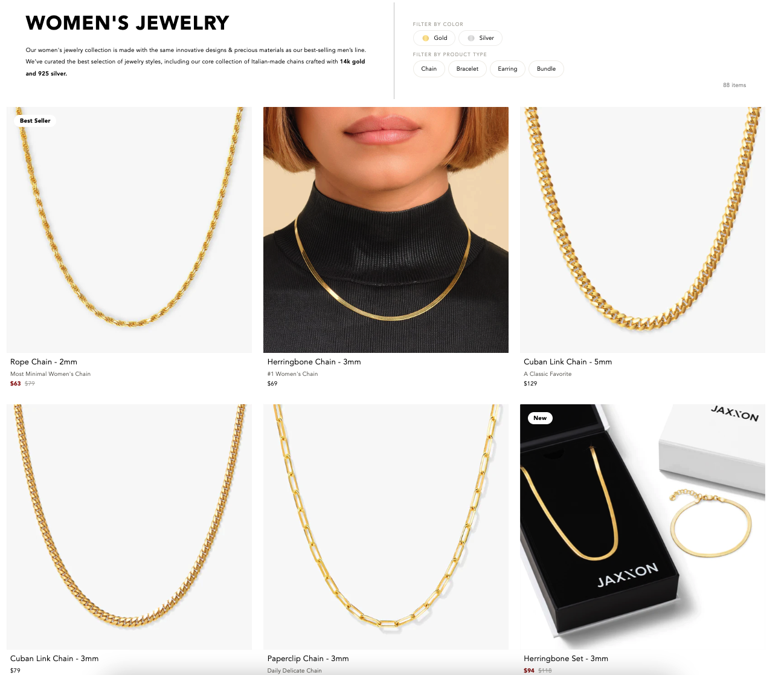Select the Bracelet product type filter
Viewport: 784px width, 675px height.
[x=468, y=69]
